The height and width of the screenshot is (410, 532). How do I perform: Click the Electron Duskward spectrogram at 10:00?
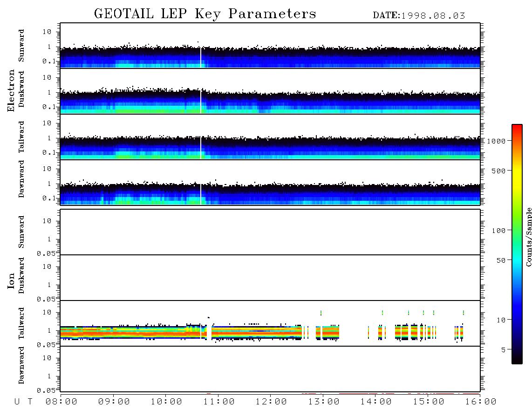(166, 102)
